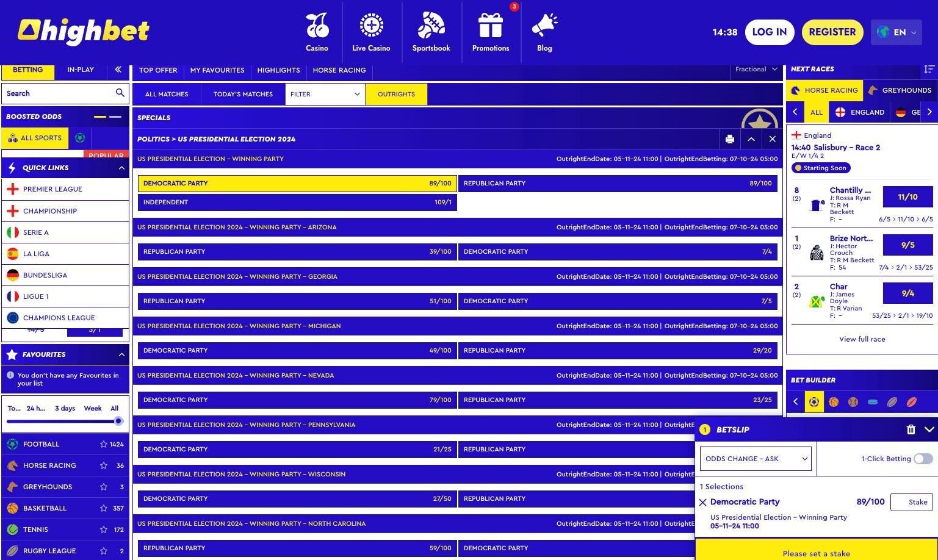Viewport: 938px width, 560px height.
Task: Minimize the Betslip panel
Action: click(929, 429)
